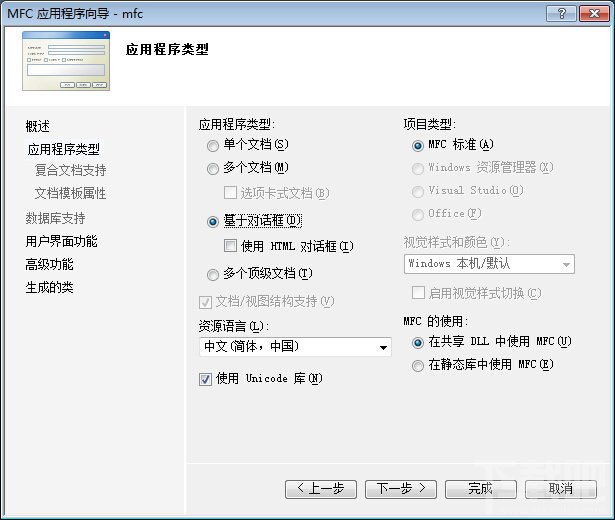Toggle 选项卡式文档(B) checkbox
Image resolution: width=615 pixels, height=520 pixels.
click(x=230, y=193)
